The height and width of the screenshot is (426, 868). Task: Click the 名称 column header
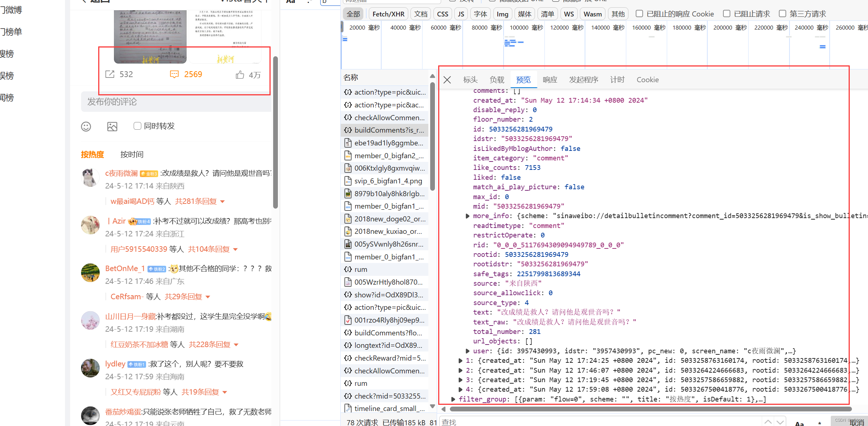pyautogui.click(x=351, y=77)
